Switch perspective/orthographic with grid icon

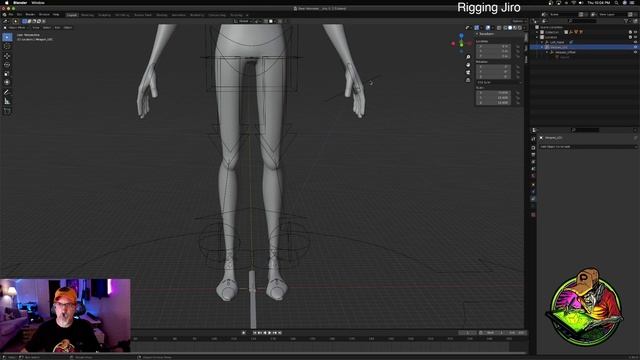(x=468, y=80)
